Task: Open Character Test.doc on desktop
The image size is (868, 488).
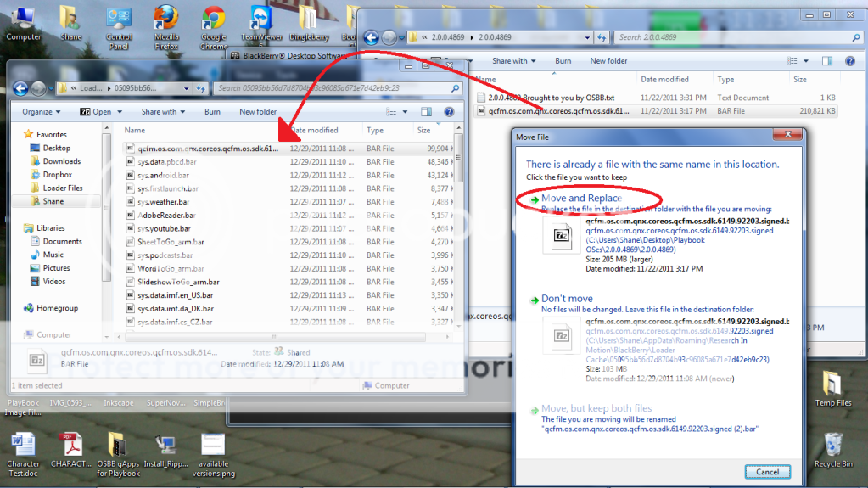Action: tap(23, 454)
